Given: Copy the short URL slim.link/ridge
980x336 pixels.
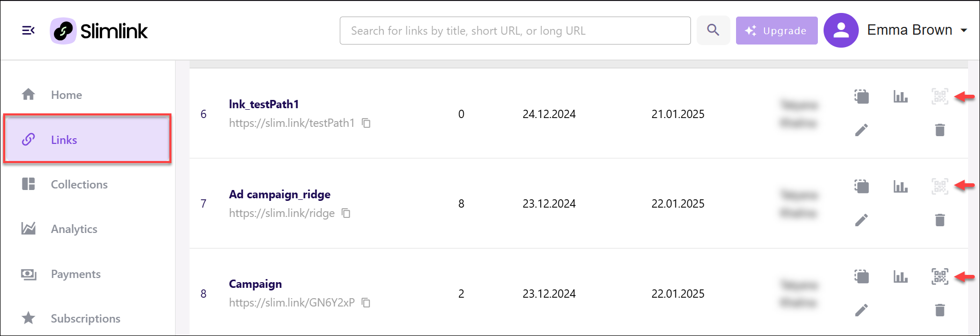Looking at the screenshot, I should coord(346,213).
